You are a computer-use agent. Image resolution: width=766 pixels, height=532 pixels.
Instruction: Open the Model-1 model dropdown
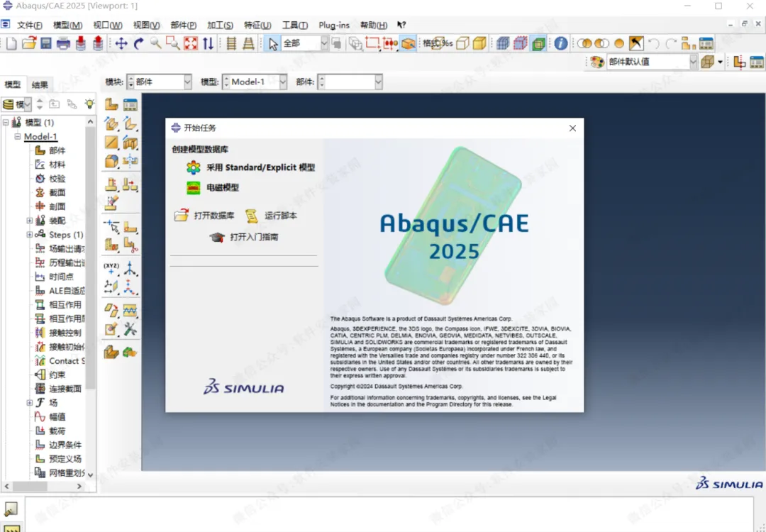point(255,82)
